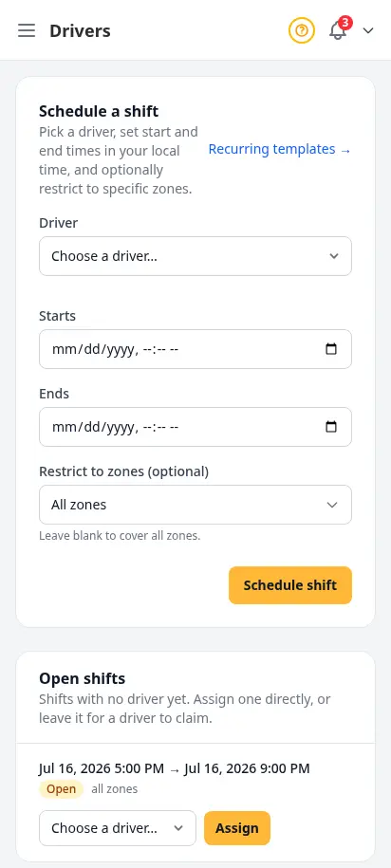This screenshot has width=391, height=868.
Task: Open the Driver dropdown in Schedule a shift
Action: click(195, 256)
